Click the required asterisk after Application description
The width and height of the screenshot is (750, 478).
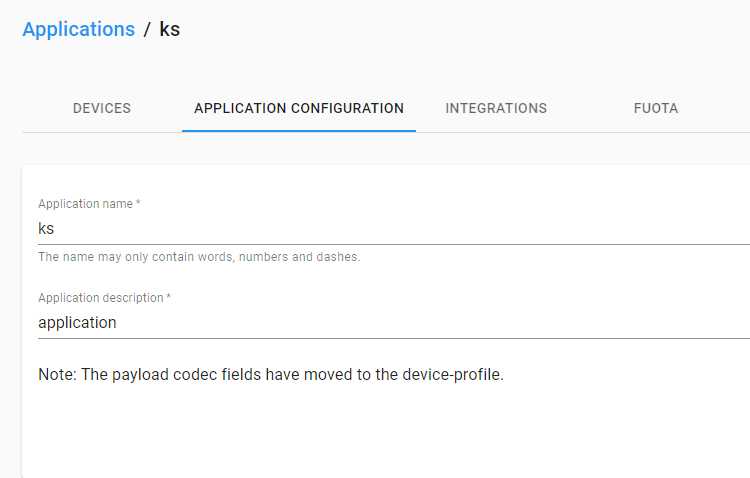click(168, 297)
